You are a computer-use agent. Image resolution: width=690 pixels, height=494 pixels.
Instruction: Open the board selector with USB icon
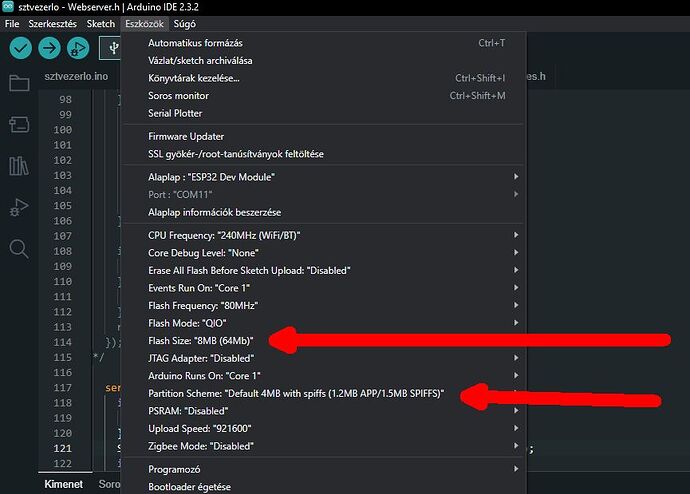(x=110, y=48)
